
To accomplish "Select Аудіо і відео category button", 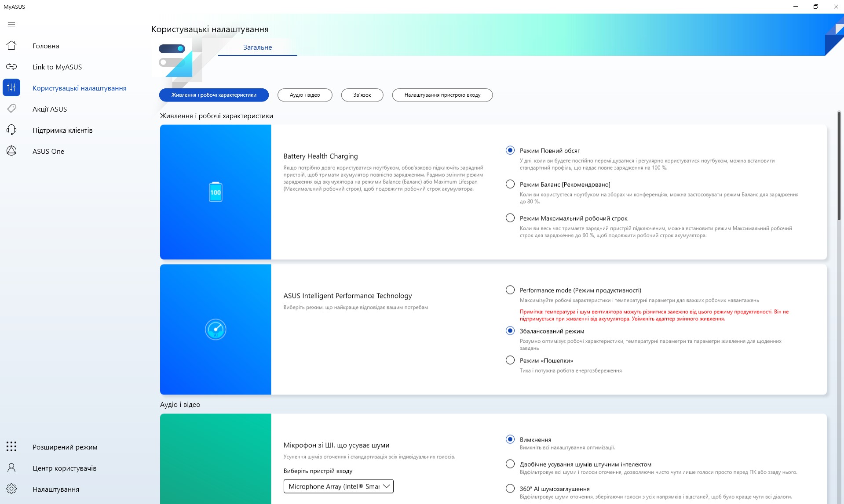I will [305, 95].
